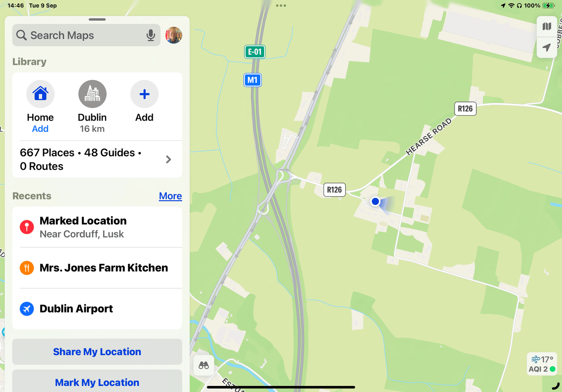
Task: Open Look Around binoculars button
Action: (204, 366)
